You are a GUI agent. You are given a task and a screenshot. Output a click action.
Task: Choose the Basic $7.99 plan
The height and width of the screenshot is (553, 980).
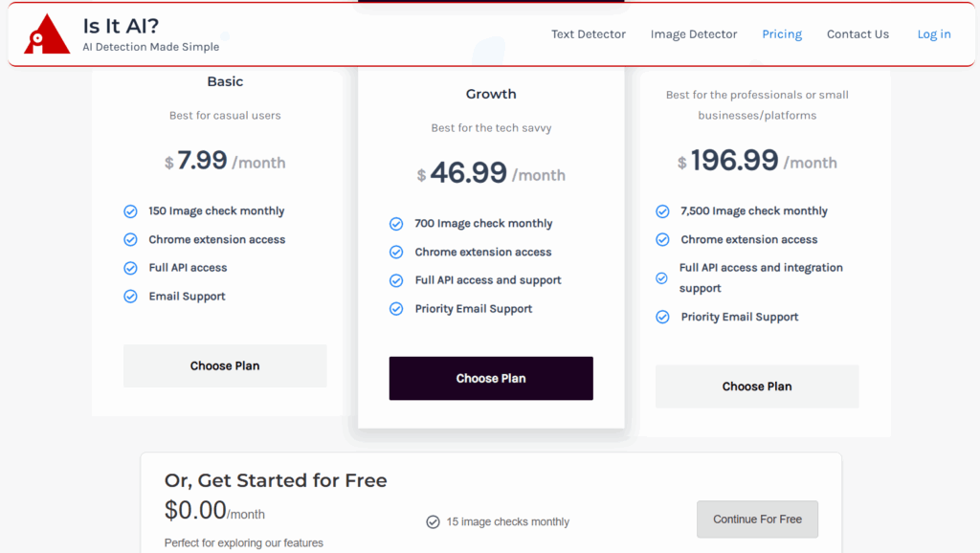225,365
